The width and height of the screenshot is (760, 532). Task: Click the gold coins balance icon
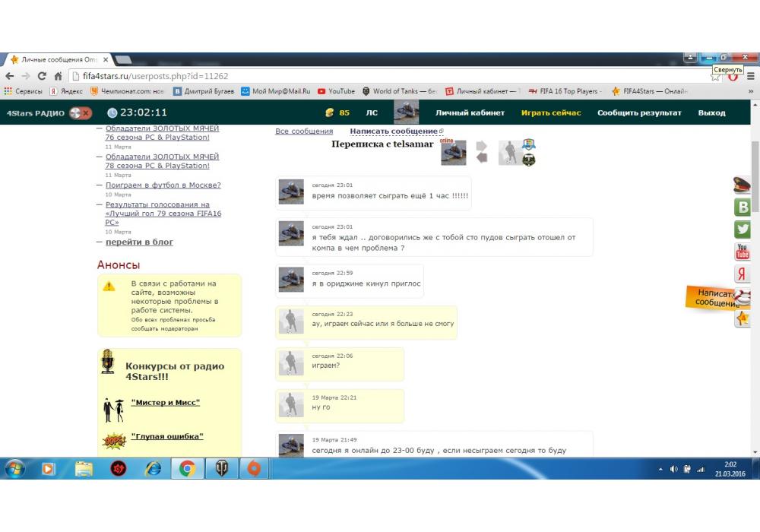tap(329, 112)
